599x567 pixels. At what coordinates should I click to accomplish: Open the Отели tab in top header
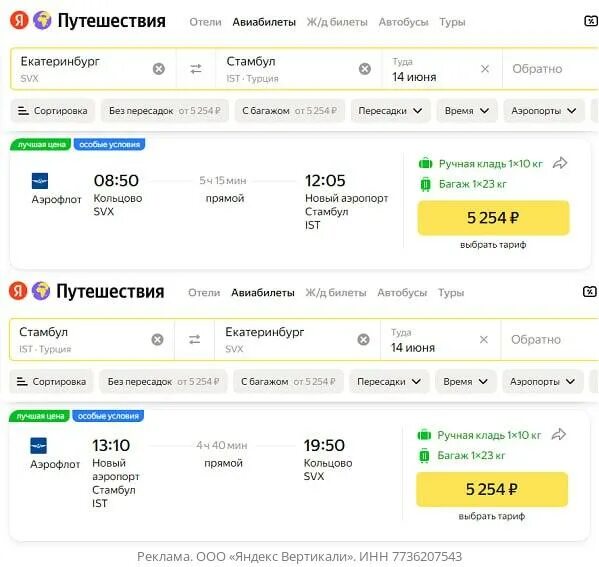tap(206, 22)
